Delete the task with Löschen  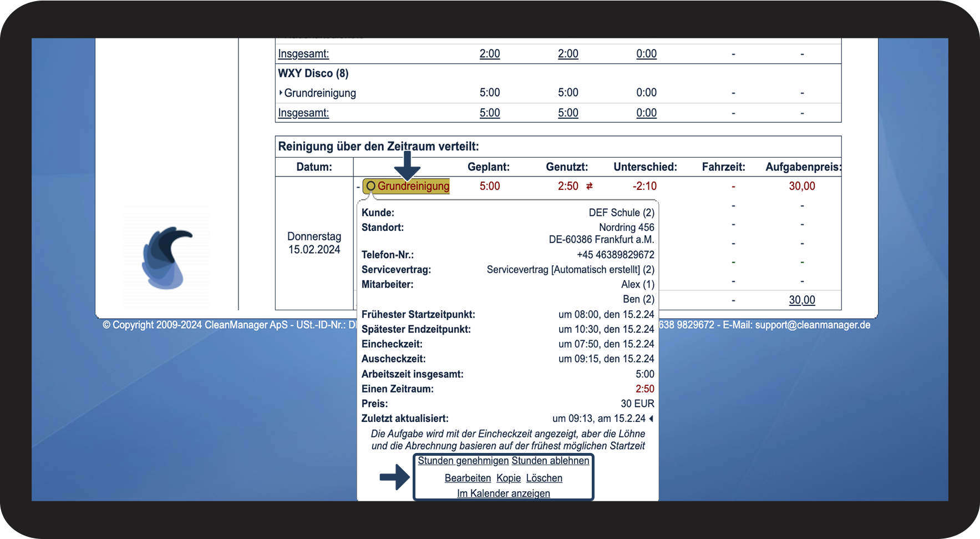[x=544, y=478]
